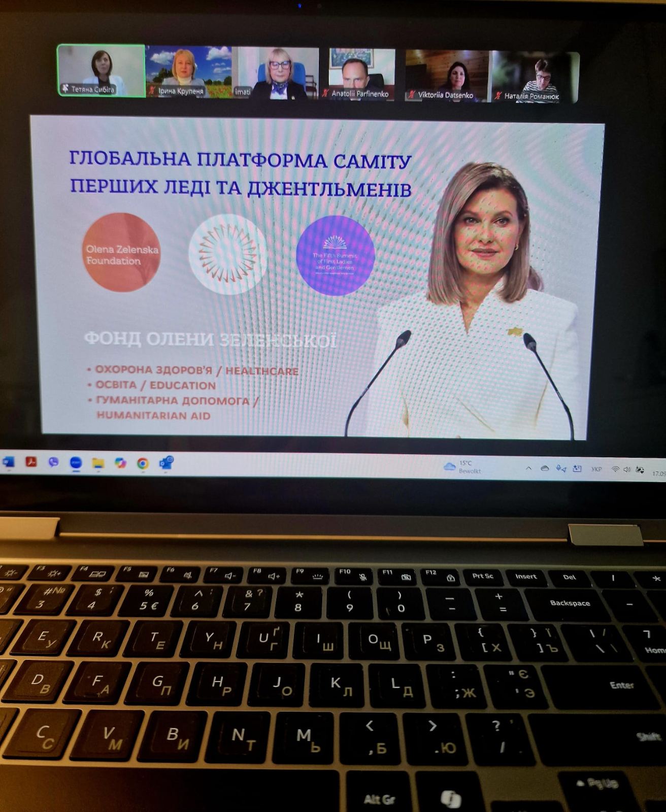The height and width of the screenshot is (812, 666).
Task: Open the УКР input language switcher
Action: [596, 469]
